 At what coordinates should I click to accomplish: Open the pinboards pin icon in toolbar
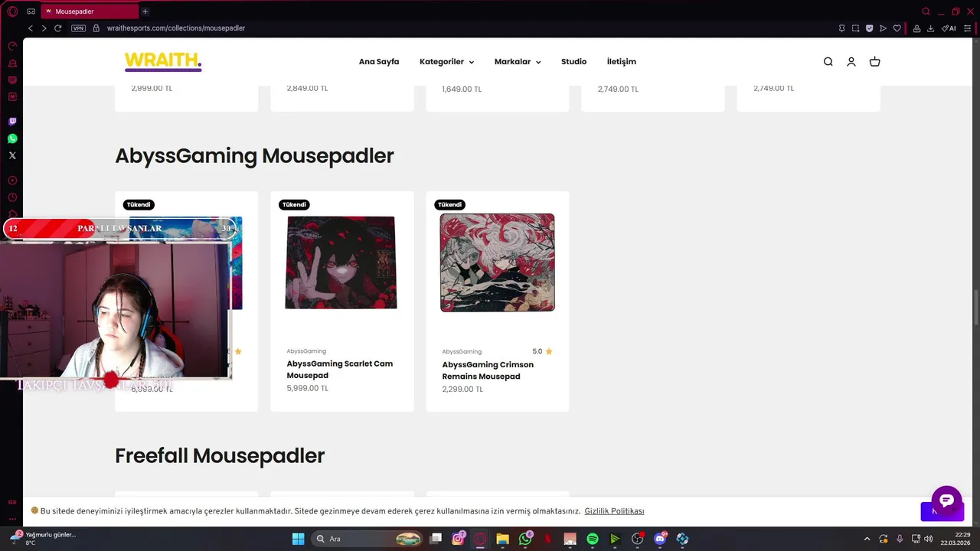(841, 28)
